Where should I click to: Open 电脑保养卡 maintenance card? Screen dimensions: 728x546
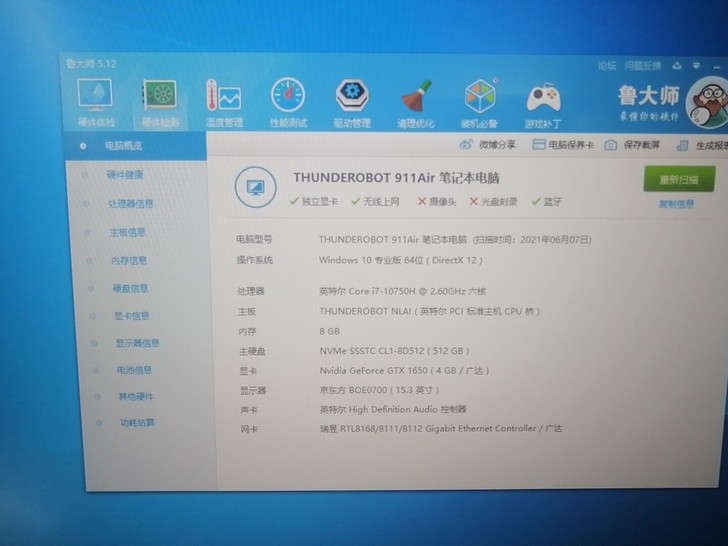(563, 145)
